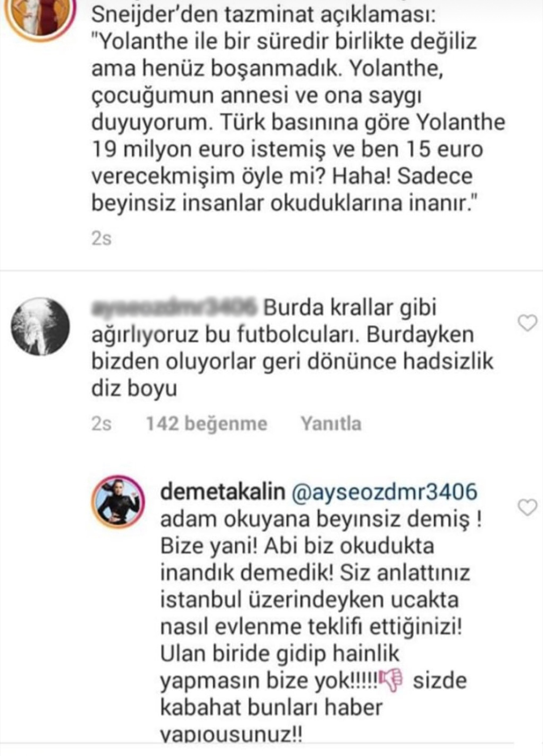543x756 pixels.
Task: Click the 2s timestamp under the caption
Action: coord(101,238)
